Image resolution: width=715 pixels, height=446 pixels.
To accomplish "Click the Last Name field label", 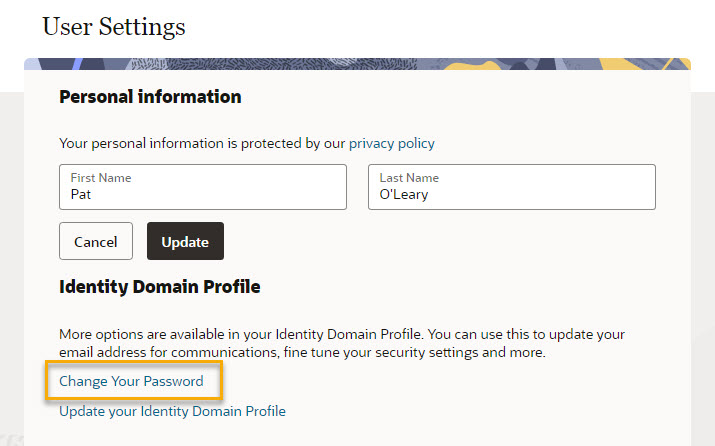I will coord(409,178).
